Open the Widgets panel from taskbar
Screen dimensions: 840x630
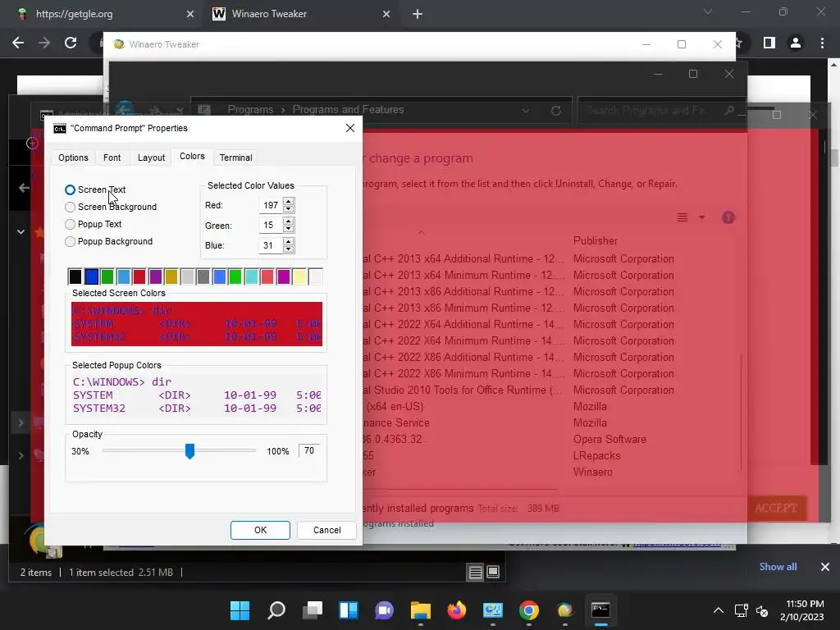pos(348,610)
